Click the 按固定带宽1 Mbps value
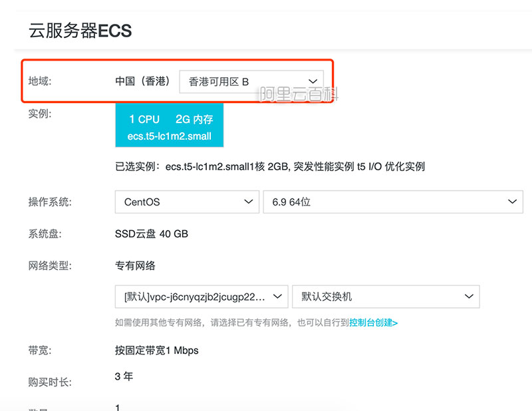 (x=157, y=350)
